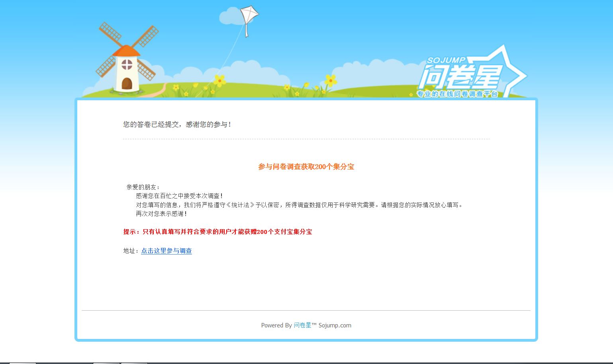
Task: Click the 地址： label
Action: (x=132, y=251)
